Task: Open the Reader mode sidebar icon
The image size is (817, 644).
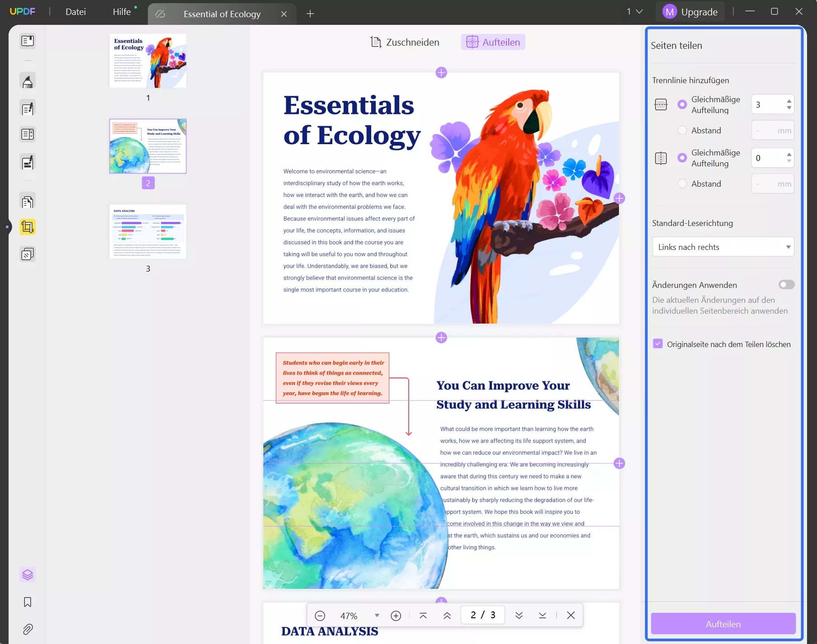Action: coord(28,41)
